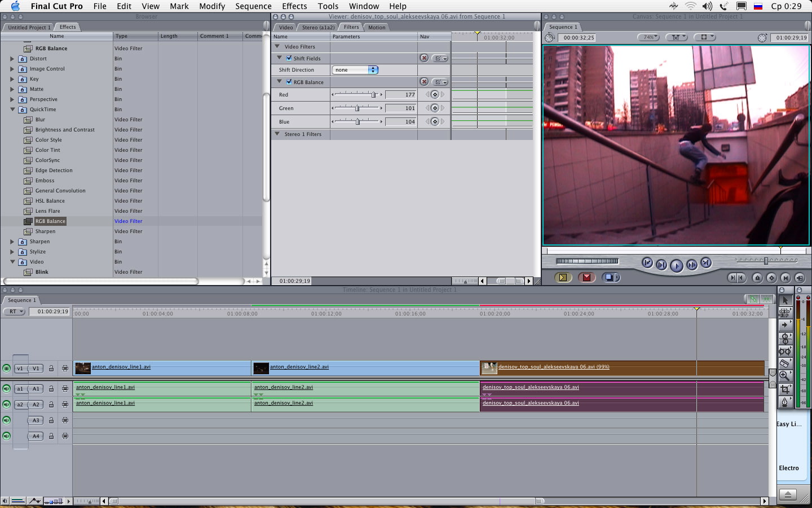Collapse the QuickTime bin

pos(12,110)
